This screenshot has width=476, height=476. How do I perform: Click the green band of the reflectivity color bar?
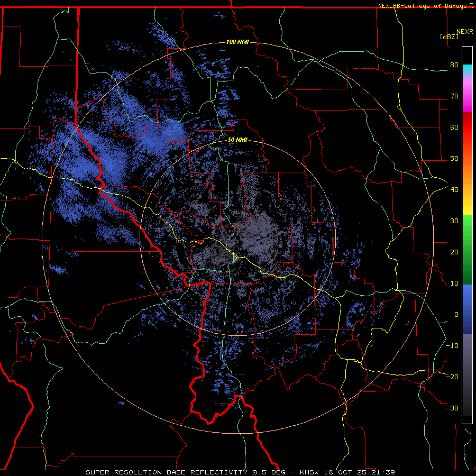pos(467,250)
